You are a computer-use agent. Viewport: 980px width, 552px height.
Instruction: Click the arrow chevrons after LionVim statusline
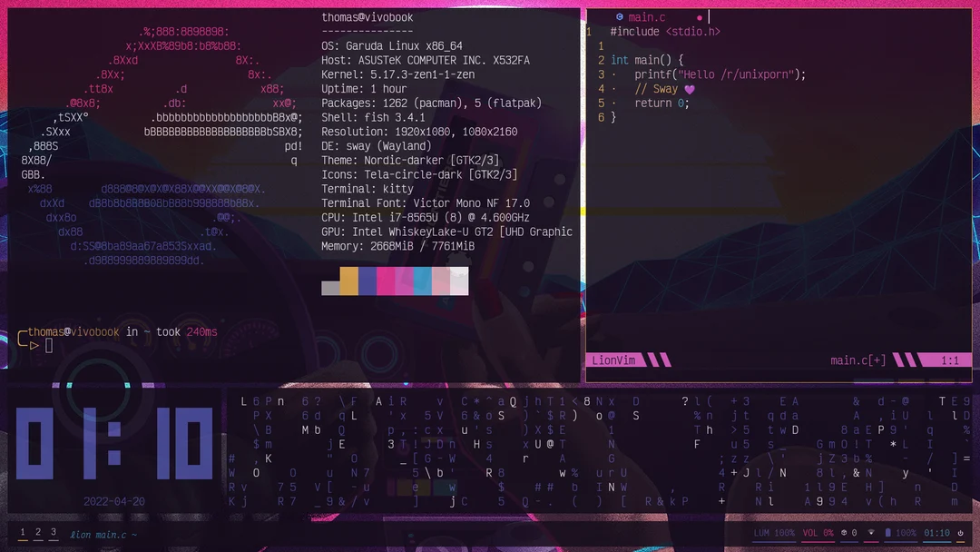pyautogui.click(x=655, y=360)
